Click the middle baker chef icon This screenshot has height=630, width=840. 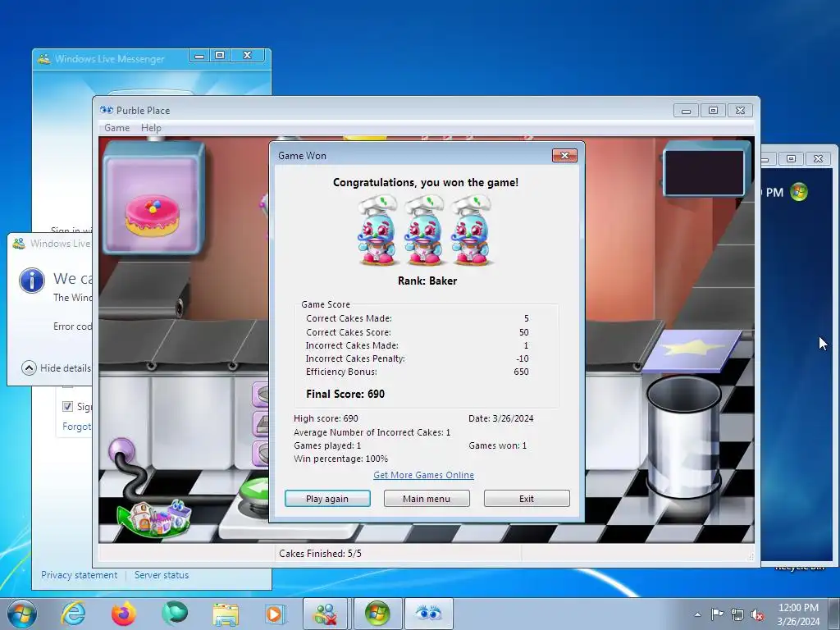[424, 231]
